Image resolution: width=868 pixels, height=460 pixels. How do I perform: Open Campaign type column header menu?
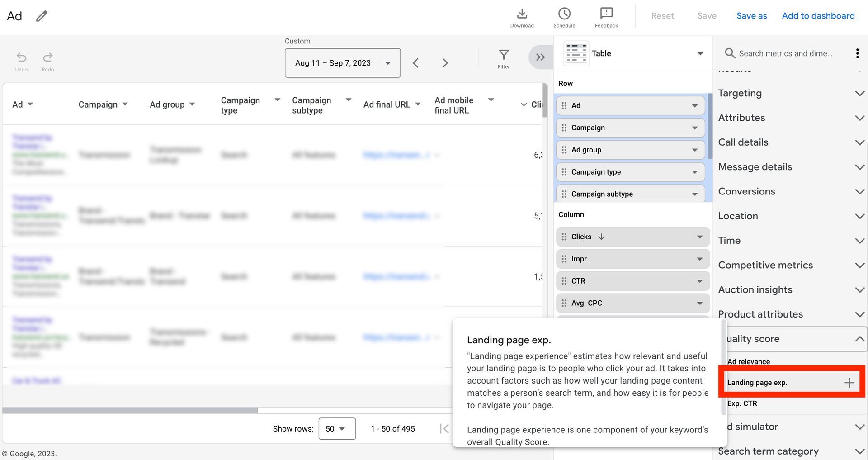point(278,100)
